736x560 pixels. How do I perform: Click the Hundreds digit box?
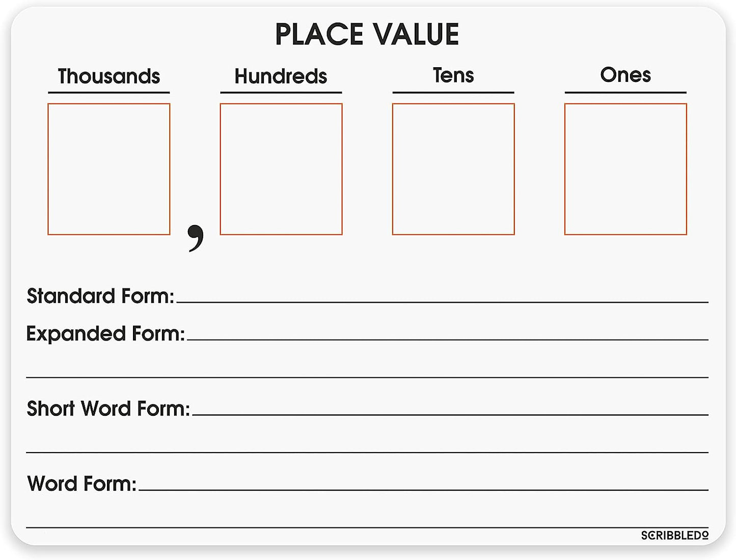coord(281,169)
